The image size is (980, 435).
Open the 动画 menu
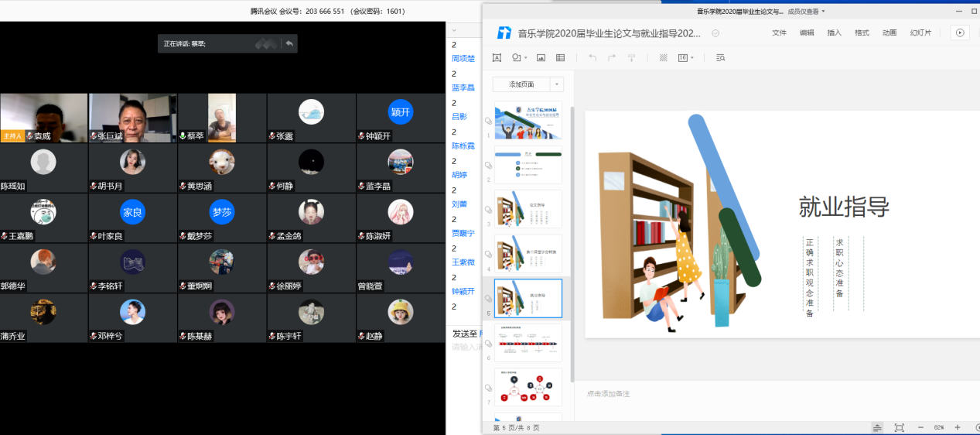point(890,33)
